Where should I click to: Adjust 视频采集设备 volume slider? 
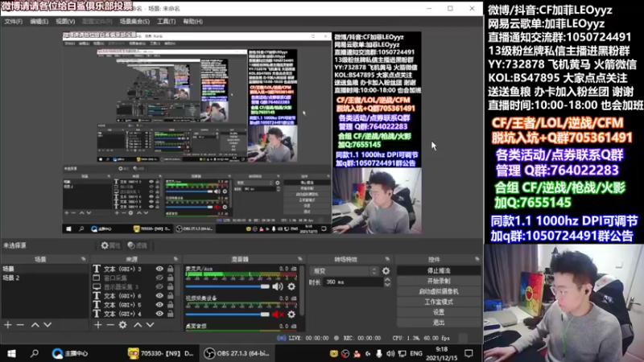[x=228, y=315]
